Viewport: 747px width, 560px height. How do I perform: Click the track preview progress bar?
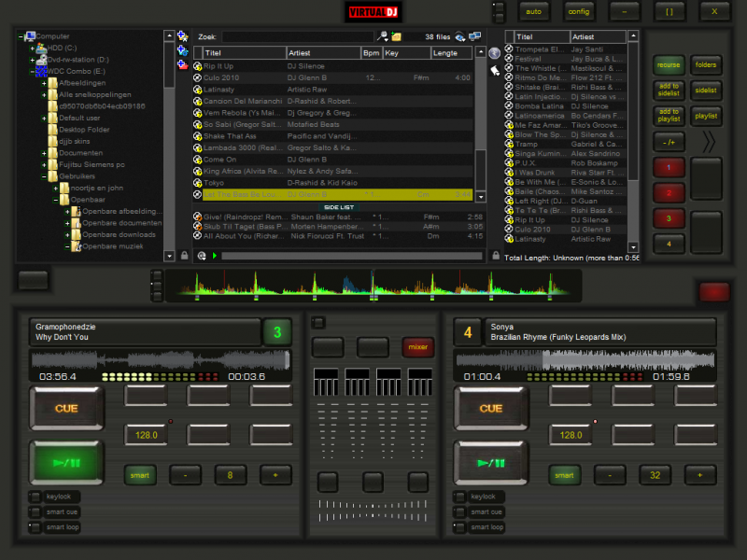tap(352, 256)
